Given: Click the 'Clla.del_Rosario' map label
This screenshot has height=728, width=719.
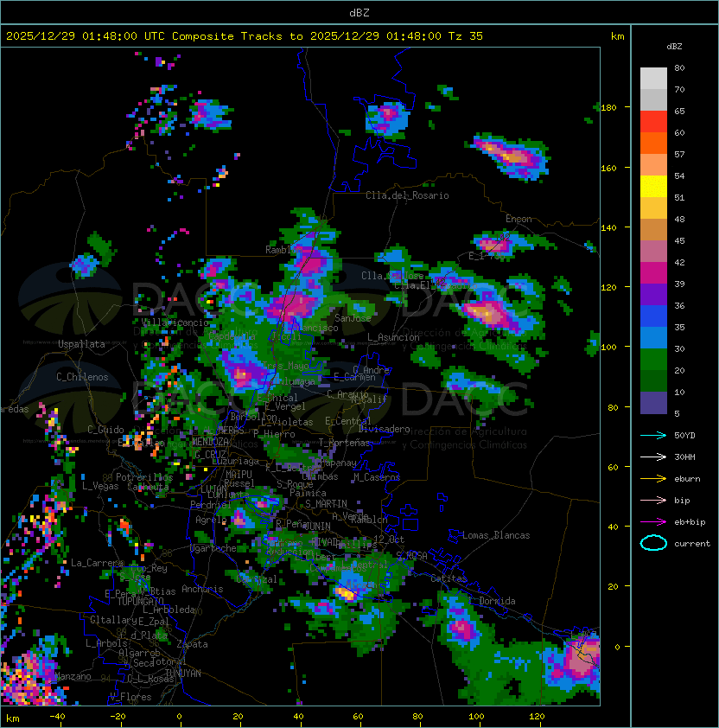Looking at the screenshot, I should pos(407,195).
